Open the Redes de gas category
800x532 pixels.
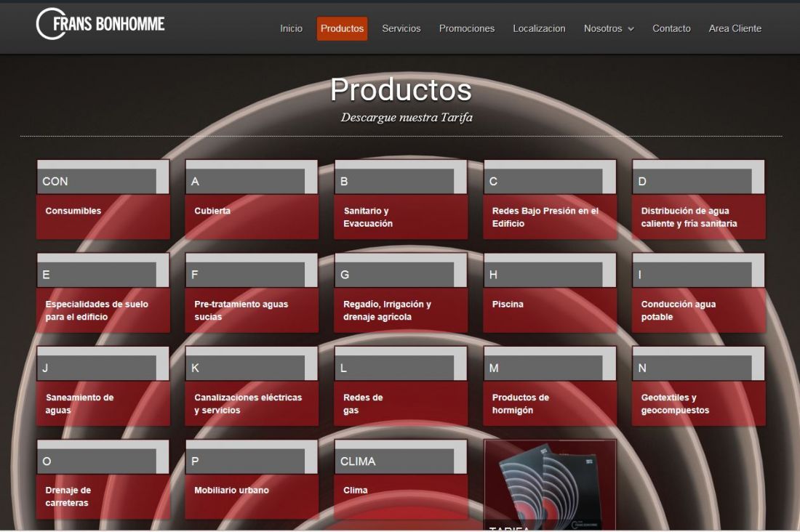401,386
